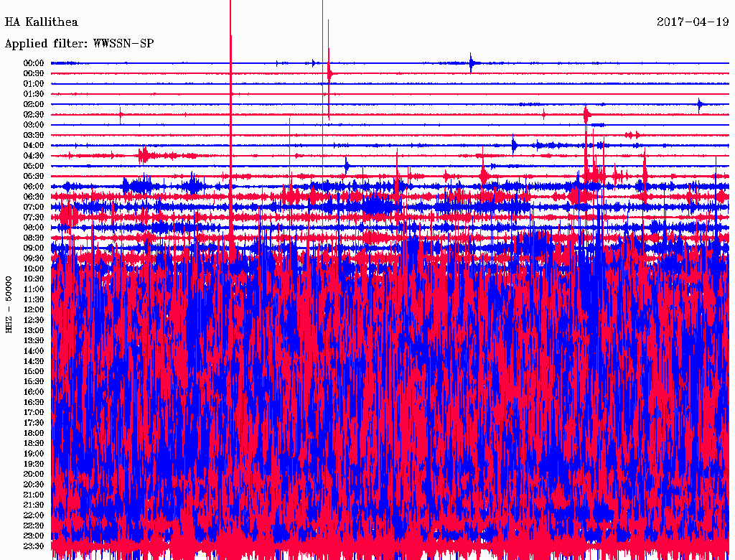Select the 10:00 time label
735x560 pixels.
(x=34, y=269)
